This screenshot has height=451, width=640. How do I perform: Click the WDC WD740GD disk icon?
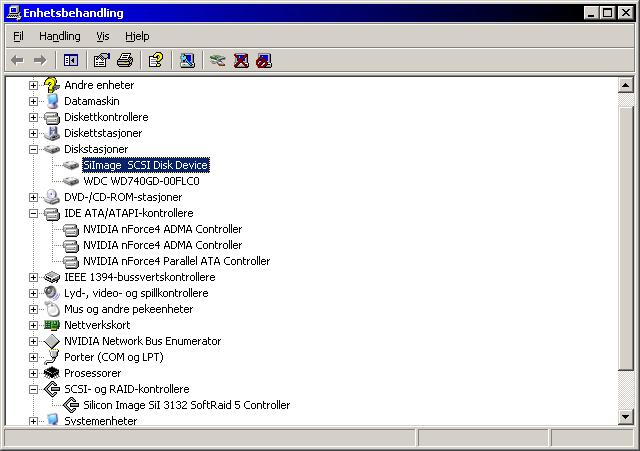[71, 181]
